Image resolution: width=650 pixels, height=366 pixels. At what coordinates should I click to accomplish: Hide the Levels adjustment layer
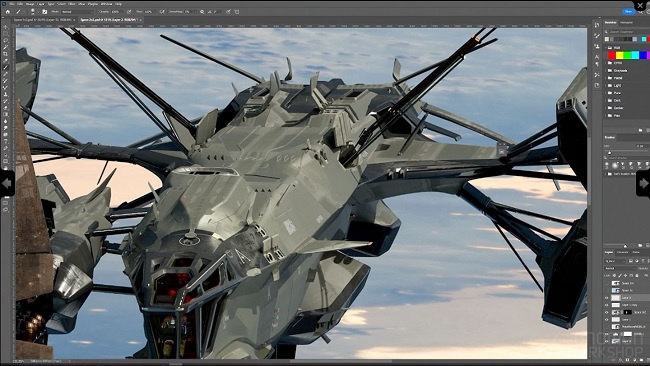coord(606,334)
